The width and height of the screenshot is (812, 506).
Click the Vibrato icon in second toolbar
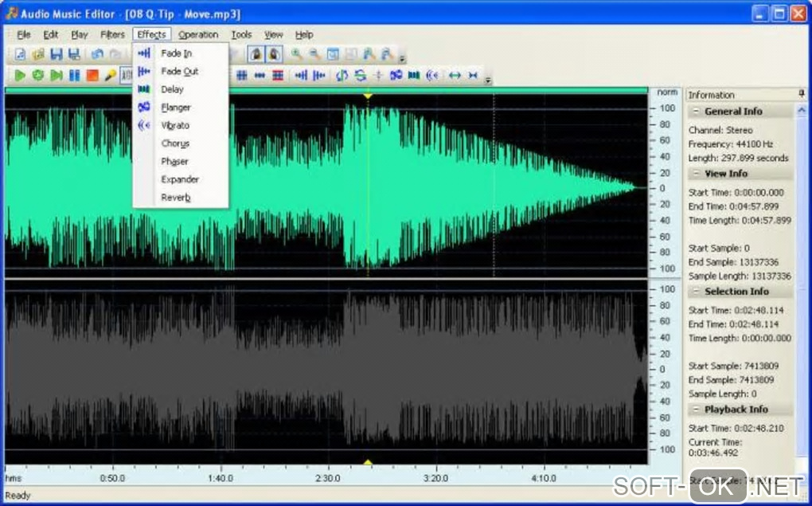pos(432,76)
